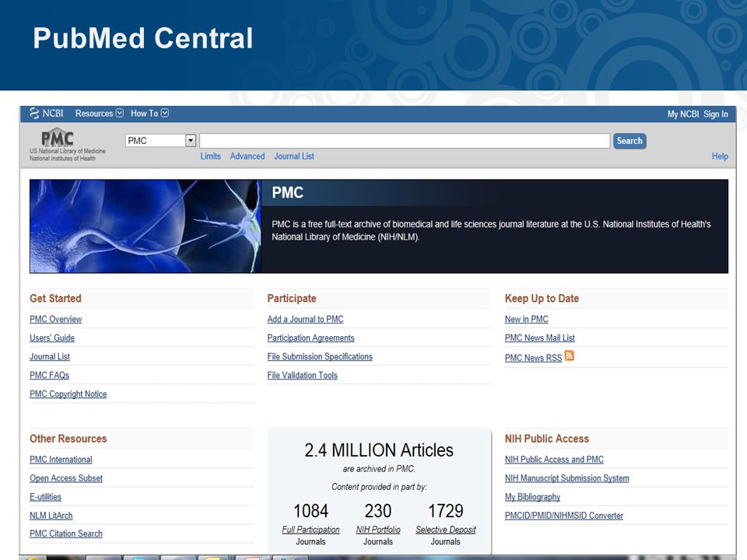This screenshot has height=560, width=747.
Task: Open PMC Citation Search link
Action: (65, 534)
